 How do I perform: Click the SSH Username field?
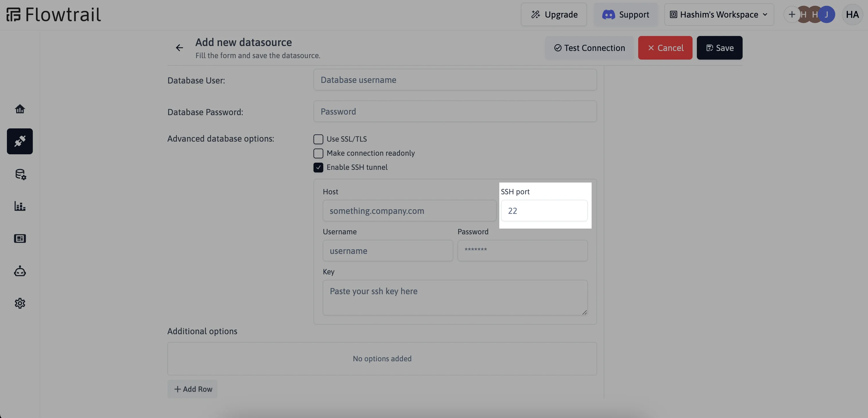tap(387, 251)
